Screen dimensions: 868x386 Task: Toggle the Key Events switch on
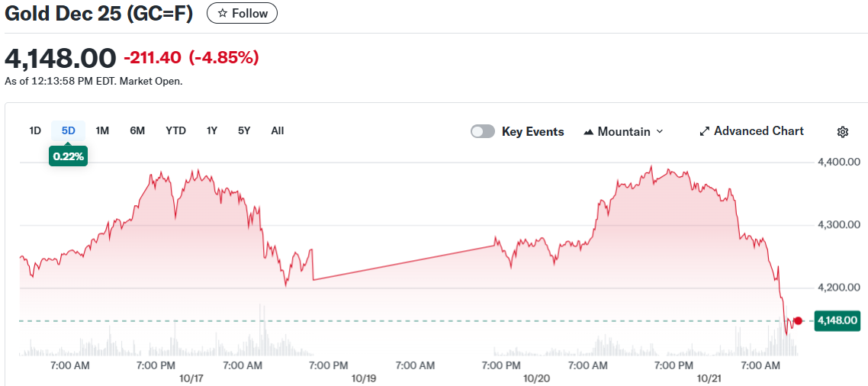pos(483,131)
